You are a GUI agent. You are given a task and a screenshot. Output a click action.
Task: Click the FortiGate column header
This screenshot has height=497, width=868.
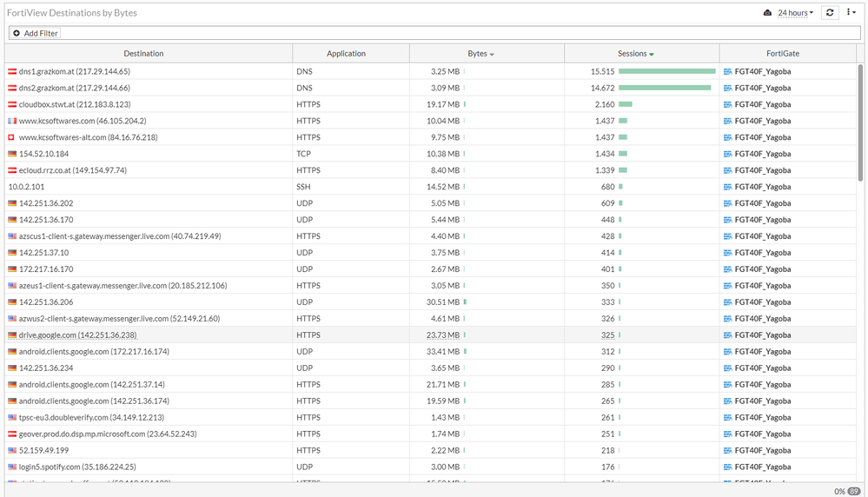pyautogui.click(x=783, y=54)
